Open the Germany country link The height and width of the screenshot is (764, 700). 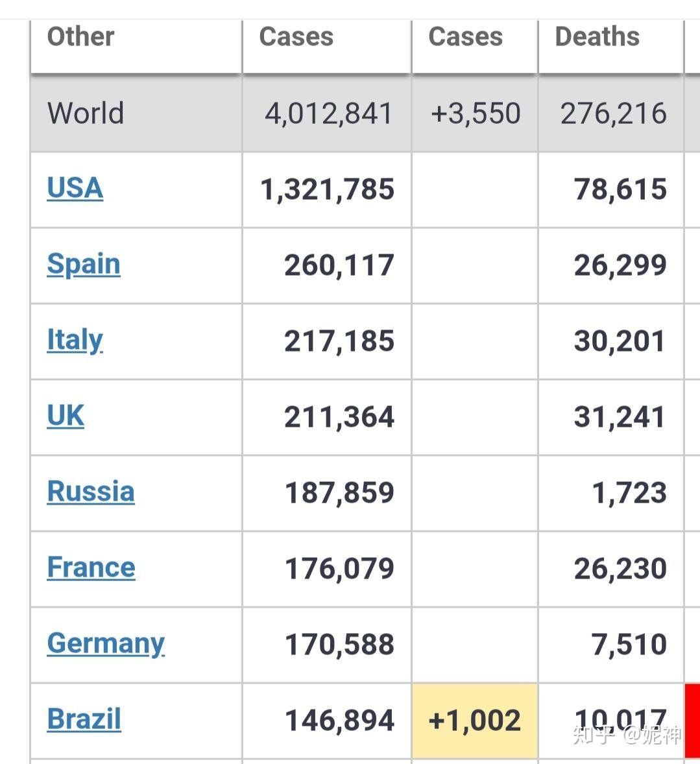click(x=106, y=644)
